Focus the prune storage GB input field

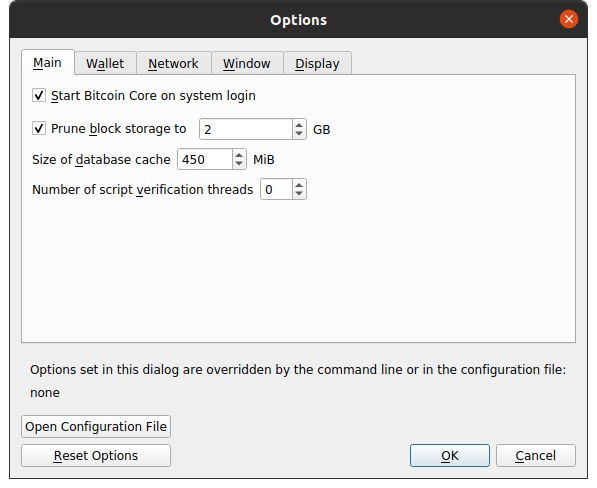pyautogui.click(x=246, y=129)
